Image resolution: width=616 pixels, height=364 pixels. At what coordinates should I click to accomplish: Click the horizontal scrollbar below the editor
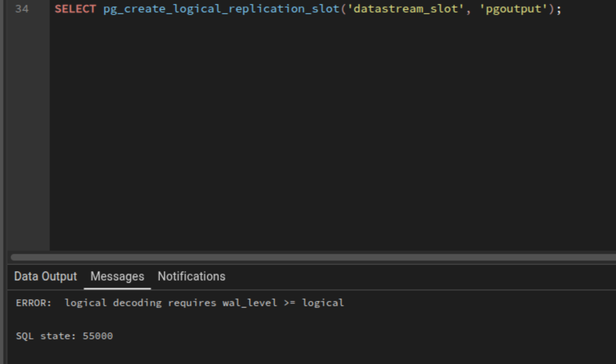[313, 257]
